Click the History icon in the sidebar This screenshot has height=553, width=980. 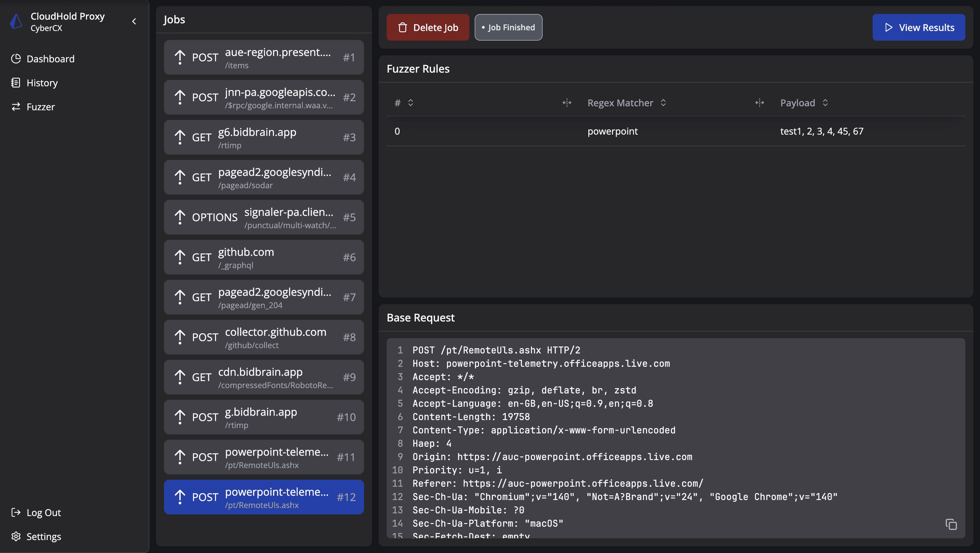tap(16, 83)
